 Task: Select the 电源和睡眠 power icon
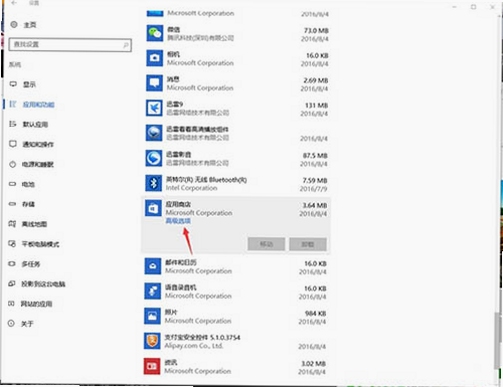pyautogui.click(x=13, y=164)
